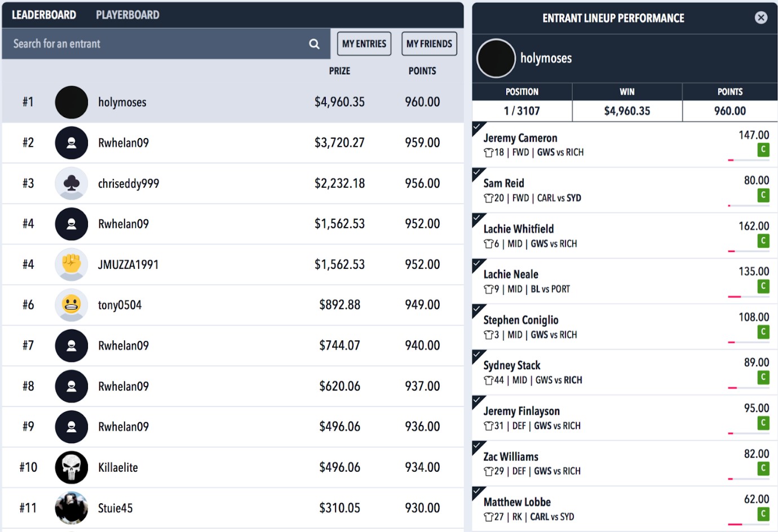
Task: Click checkmark corner on Jeremy Cameron card
Action: (478, 127)
